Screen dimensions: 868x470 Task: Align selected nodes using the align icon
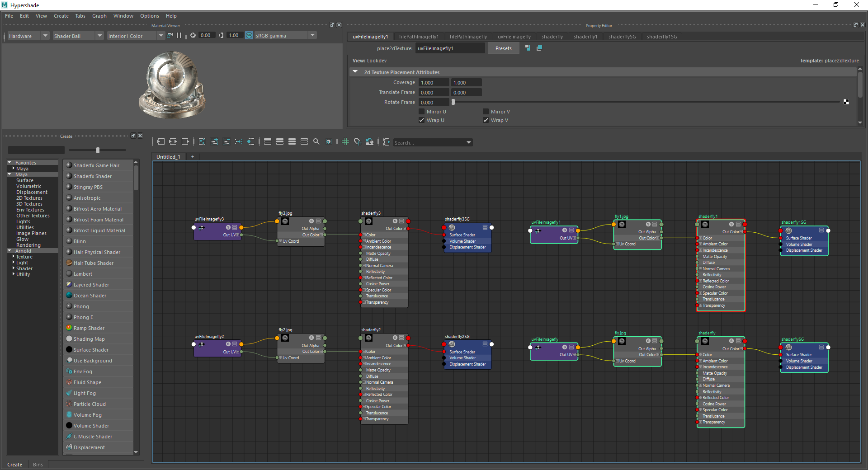pyautogui.click(x=267, y=142)
